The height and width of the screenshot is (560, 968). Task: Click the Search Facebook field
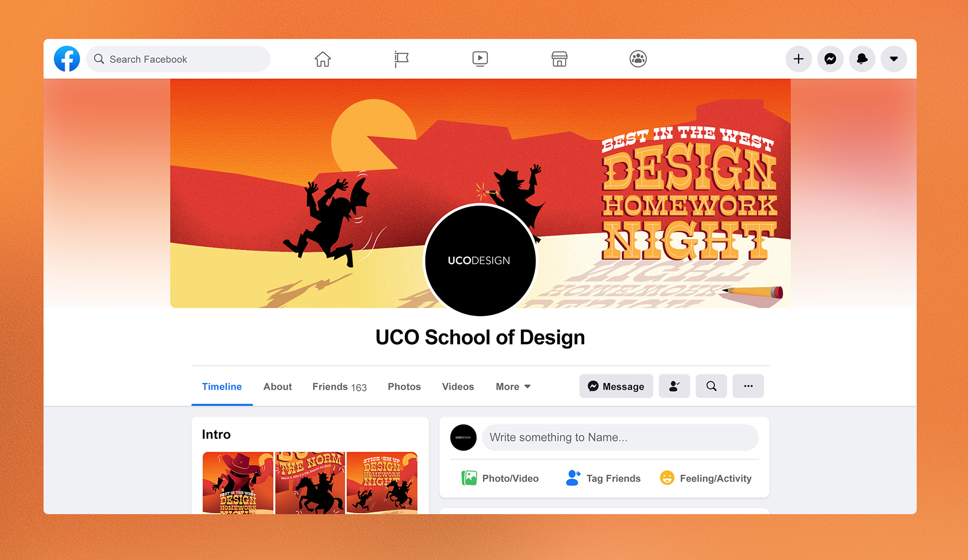[x=179, y=59]
